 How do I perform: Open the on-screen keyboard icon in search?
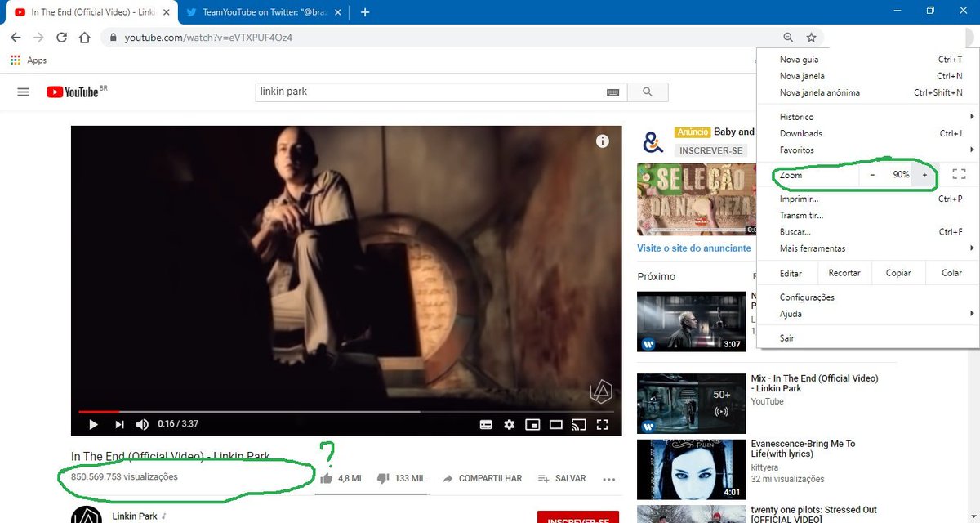click(x=613, y=92)
